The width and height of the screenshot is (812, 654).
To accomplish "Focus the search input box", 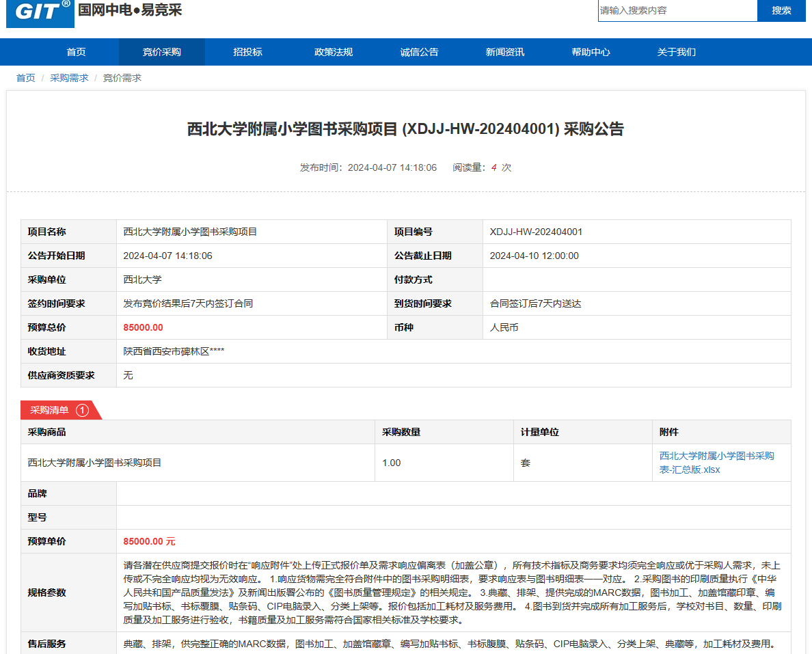I will click(677, 10).
